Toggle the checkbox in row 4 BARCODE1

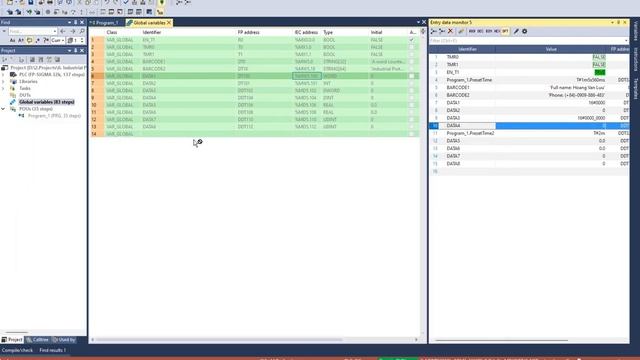click(x=411, y=62)
